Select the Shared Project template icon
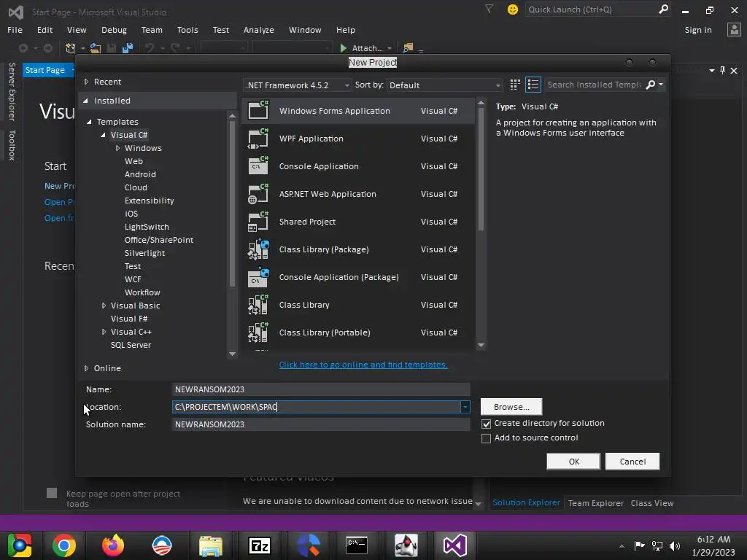Viewport: 747px width, 560px height. (x=258, y=222)
